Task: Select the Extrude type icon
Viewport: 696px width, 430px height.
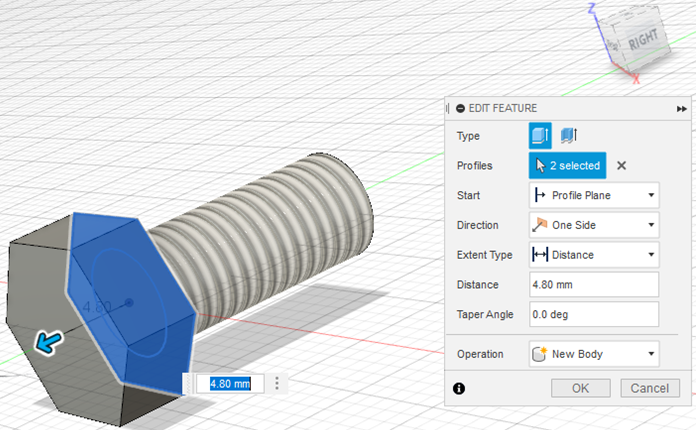Action: (540, 136)
